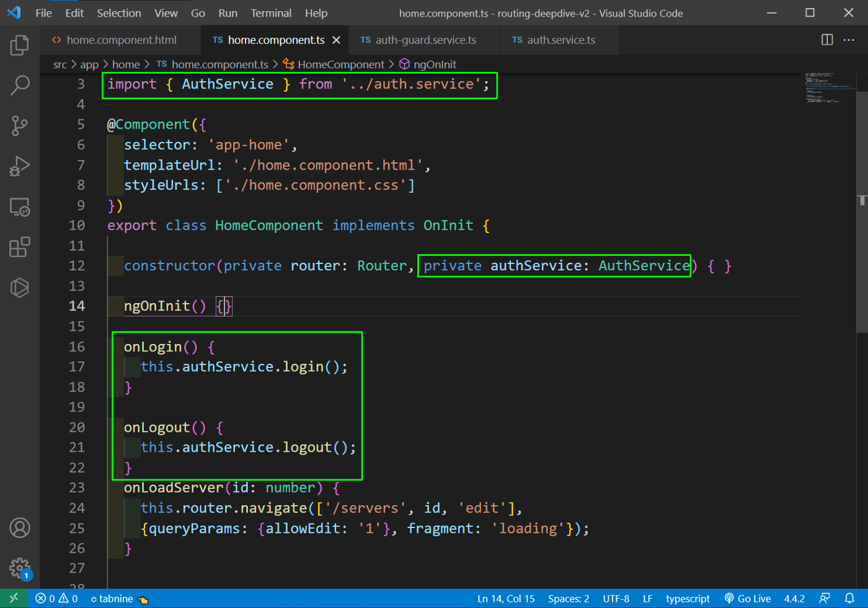The height and width of the screenshot is (608, 868).
Task: Open the Terminal menu
Action: pos(271,13)
